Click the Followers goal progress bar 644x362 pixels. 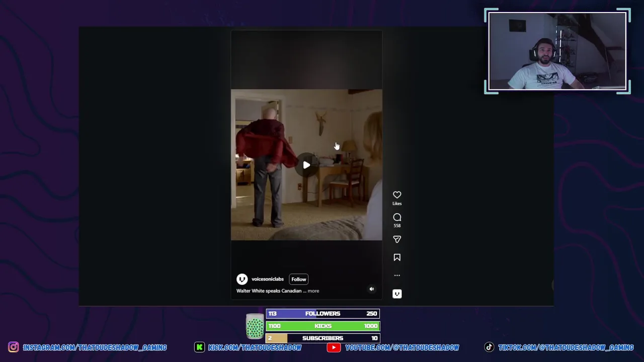click(323, 314)
